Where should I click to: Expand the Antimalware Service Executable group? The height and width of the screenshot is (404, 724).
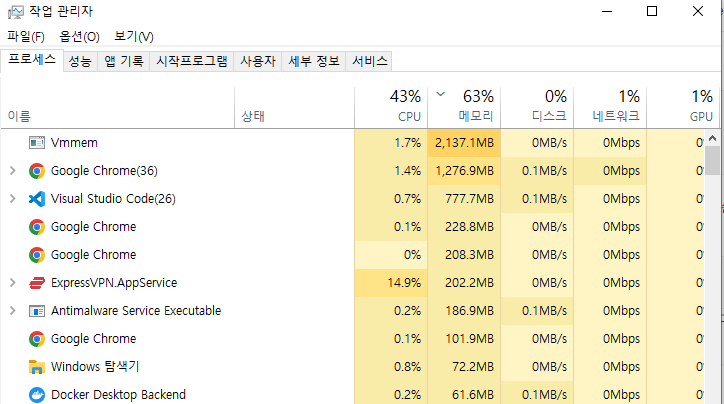tap(13, 311)
